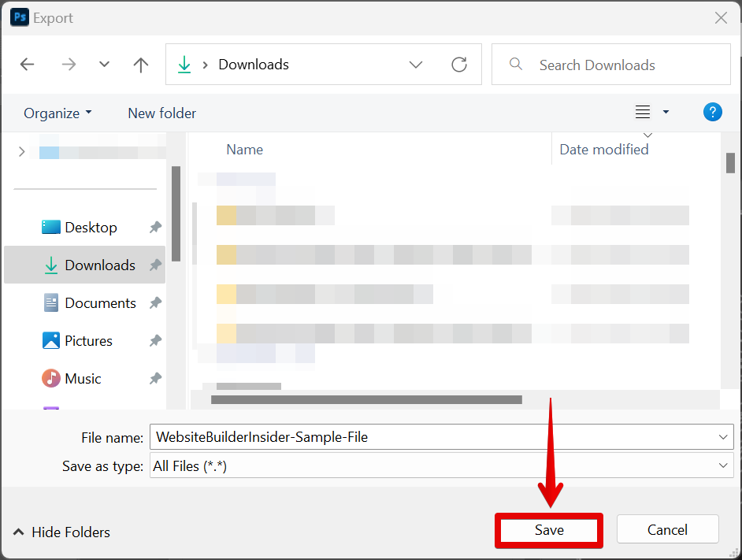This screenshot has height=560, width=742.
Task: Select Music in the sidebar
Action: pyautogui.click(x=83, y=379)
